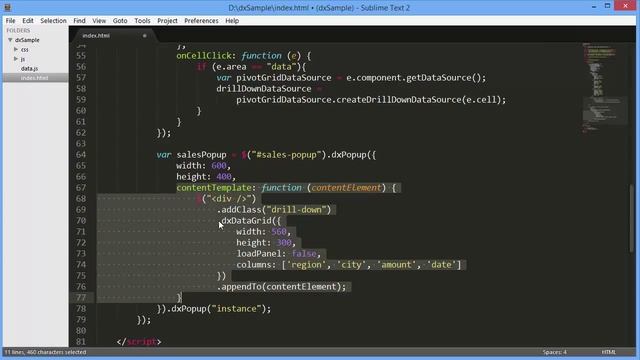The width and height of the screenshot is (640, 360).
Task: Click the 'city' column string
Action: 351,265
